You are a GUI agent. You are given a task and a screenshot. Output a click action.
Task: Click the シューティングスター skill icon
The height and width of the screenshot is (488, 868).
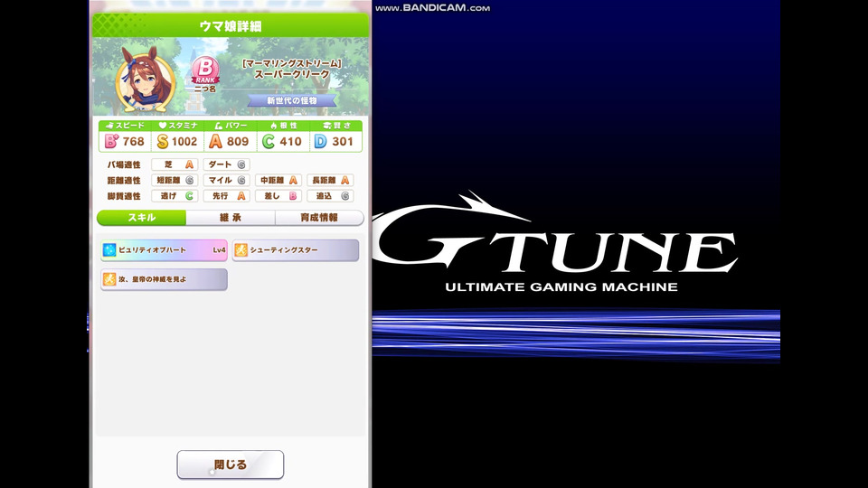(241, 250)
